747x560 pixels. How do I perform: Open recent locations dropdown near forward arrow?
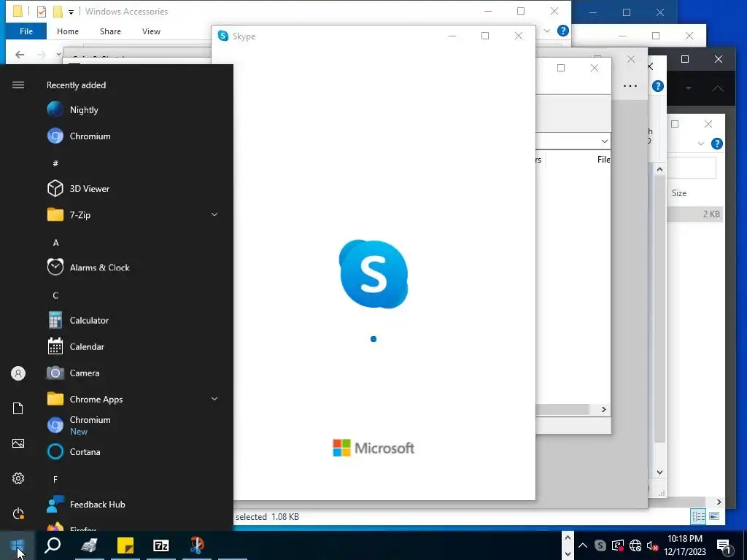pos(58,55)
